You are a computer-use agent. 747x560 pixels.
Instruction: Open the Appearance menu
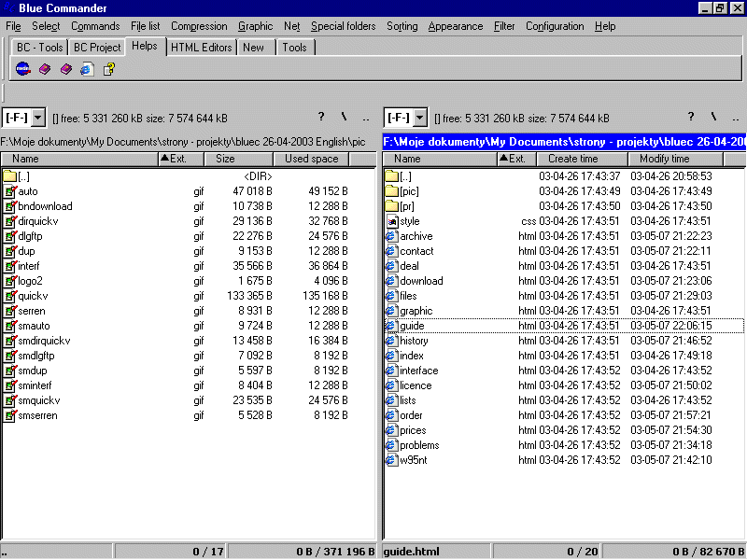(456, 26)
